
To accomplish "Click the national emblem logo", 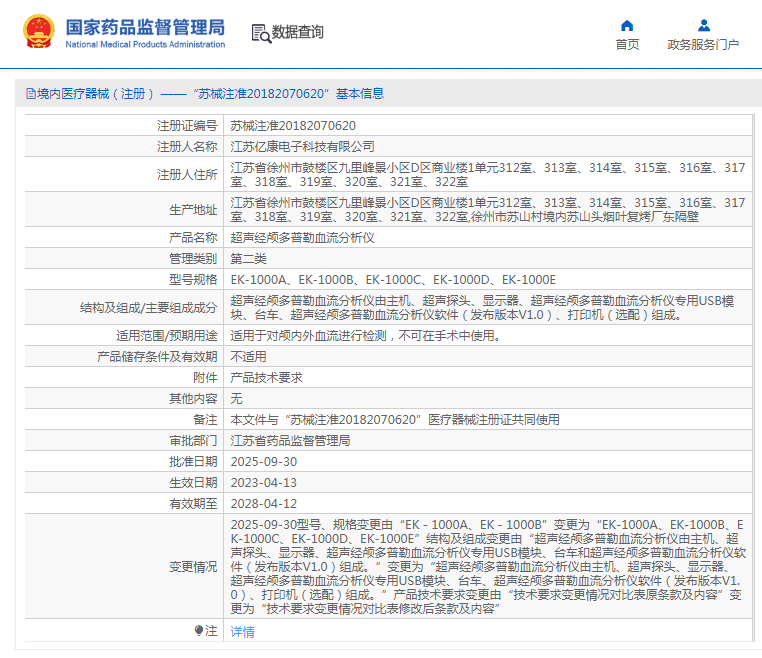I will pos(40,33).
